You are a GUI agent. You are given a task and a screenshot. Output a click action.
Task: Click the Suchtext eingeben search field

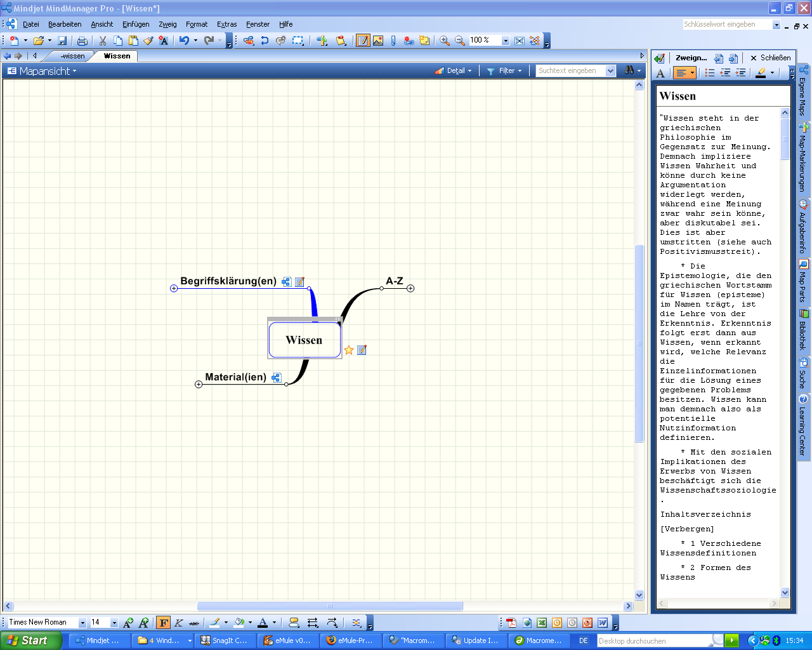(570, 71)
